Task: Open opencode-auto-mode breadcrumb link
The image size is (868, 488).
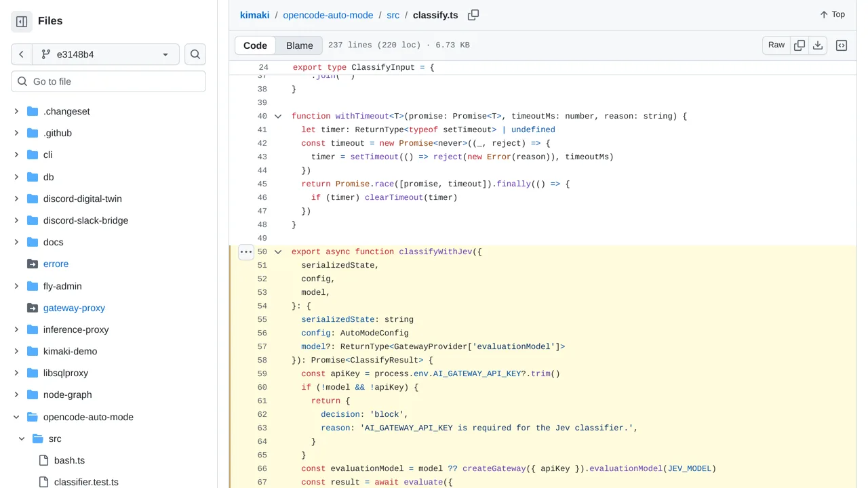Action: (x=328, y=15)
